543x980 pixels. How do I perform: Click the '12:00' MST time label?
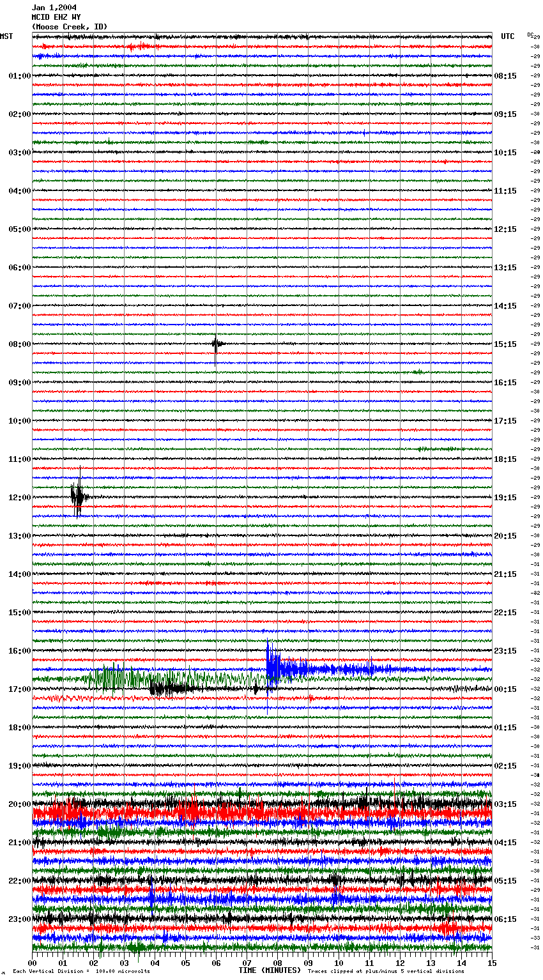pos(20,498)
